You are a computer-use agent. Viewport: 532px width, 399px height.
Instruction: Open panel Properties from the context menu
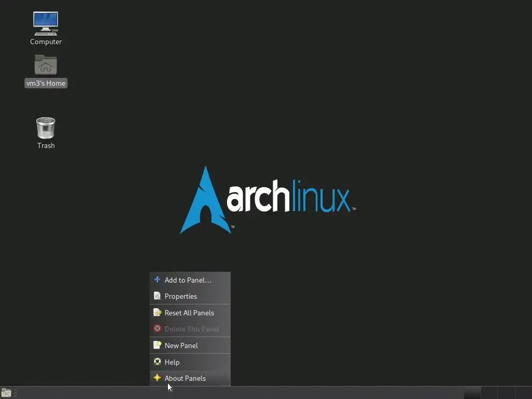click(190, 296)
